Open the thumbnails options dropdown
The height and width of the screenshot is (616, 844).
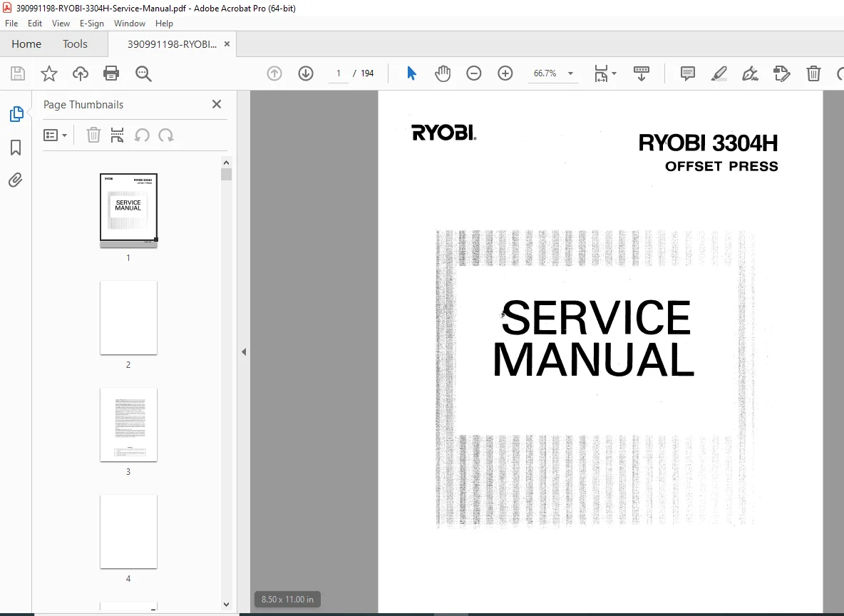coord(56,135)
